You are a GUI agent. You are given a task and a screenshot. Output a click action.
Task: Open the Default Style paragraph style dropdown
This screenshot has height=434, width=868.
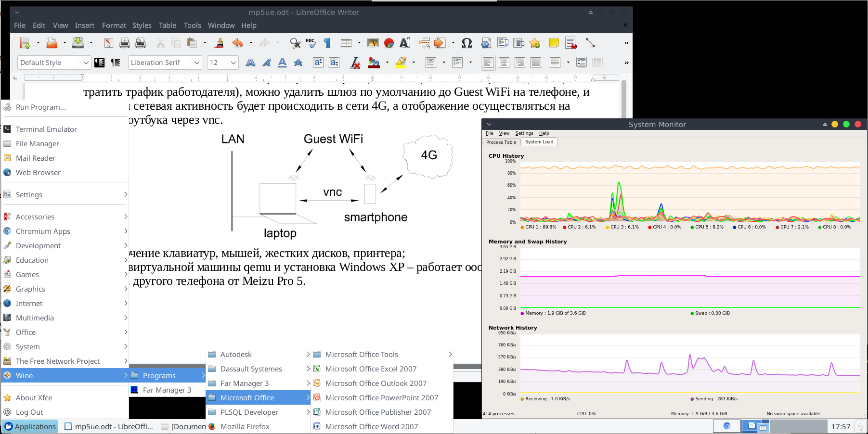tap(86, 63)
